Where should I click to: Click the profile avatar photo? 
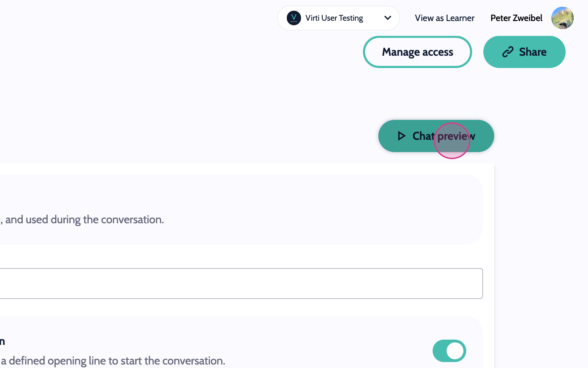pos(562,18)
